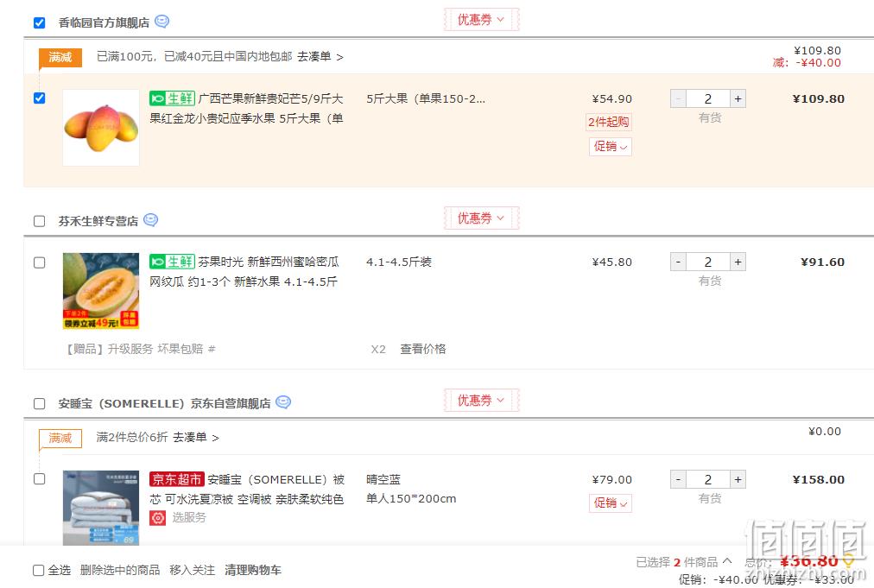Open the hami melon product thumbnail
This screenshot has height=588, width=874.
pos(101,290)
